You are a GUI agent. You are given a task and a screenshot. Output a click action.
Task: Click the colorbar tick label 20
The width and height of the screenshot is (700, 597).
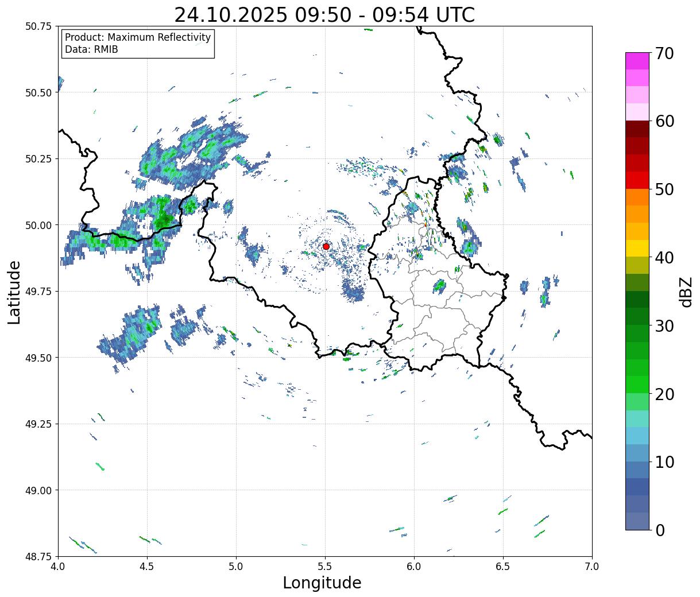[x=664, y=394]
